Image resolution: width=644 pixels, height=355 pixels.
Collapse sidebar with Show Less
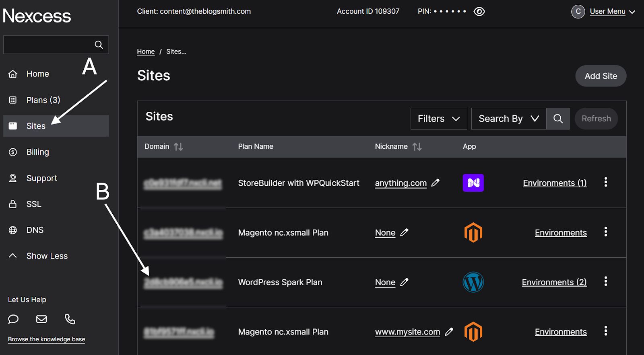tap(47, 256)
